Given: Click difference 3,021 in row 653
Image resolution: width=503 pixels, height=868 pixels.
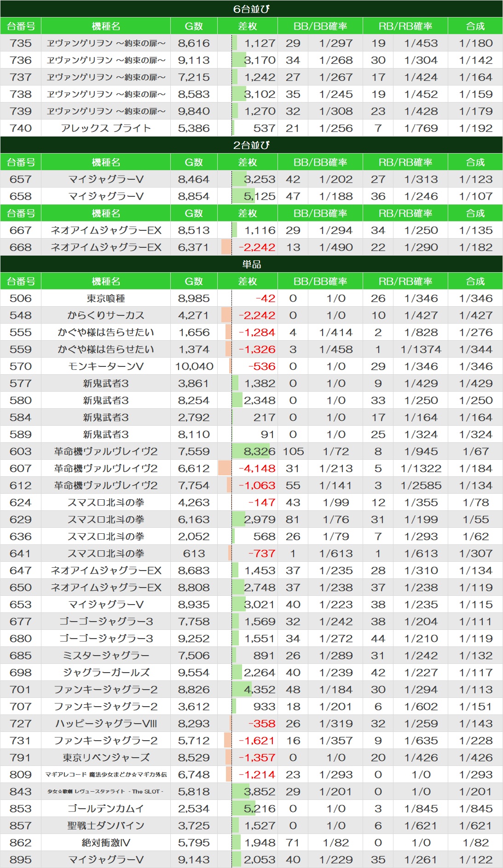Looking at the screenshot, I should [x=260, y=605].
